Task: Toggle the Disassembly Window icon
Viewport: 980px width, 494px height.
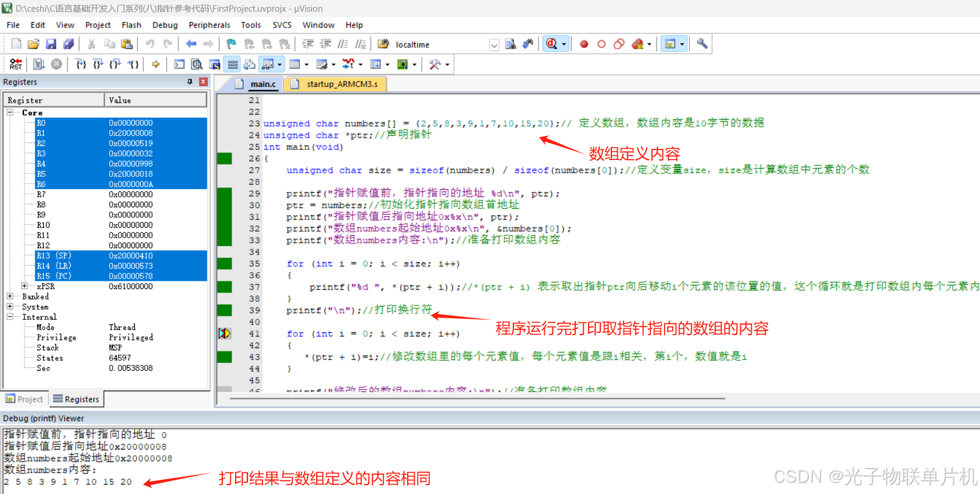Action: coord(197,64)
